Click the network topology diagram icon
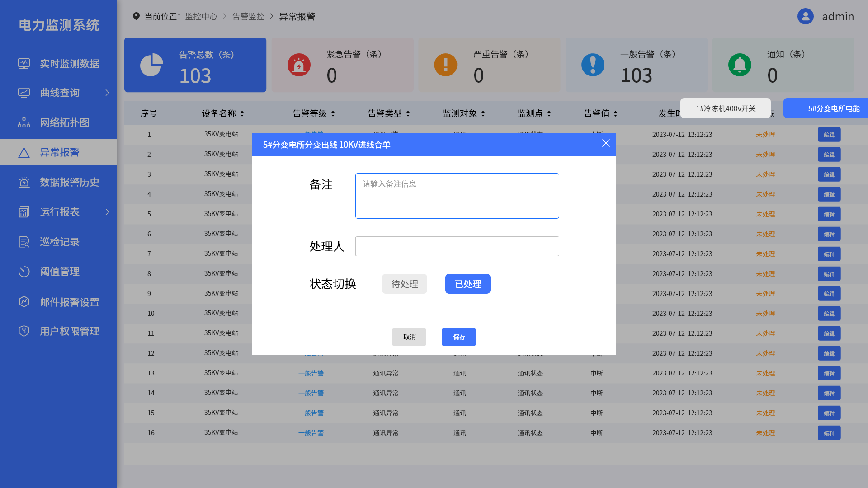Viewport: 868px width, 488px height. pyautogui.click(x=24, y=122)
